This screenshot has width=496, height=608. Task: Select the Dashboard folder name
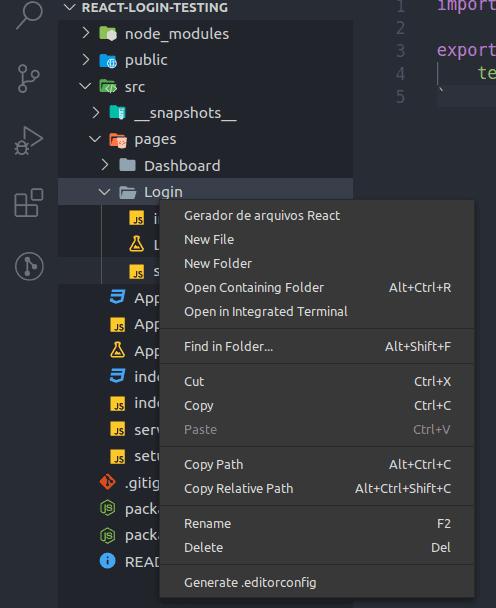coord(182,166)
